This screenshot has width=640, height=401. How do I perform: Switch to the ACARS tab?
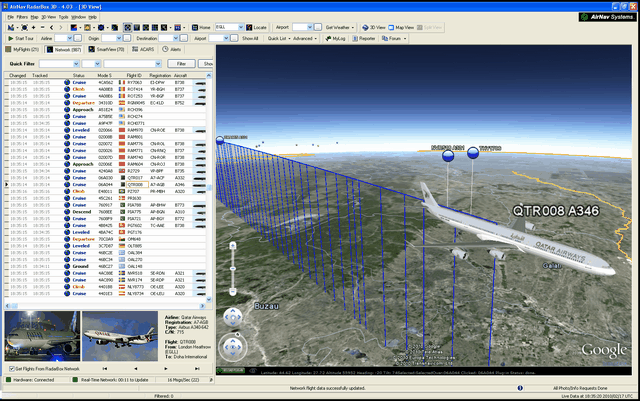tap(143, 49)
